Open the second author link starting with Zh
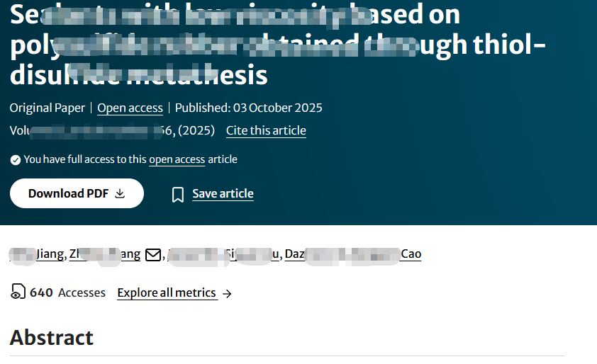This screenshot has width=597, height=364. (105, 254)
